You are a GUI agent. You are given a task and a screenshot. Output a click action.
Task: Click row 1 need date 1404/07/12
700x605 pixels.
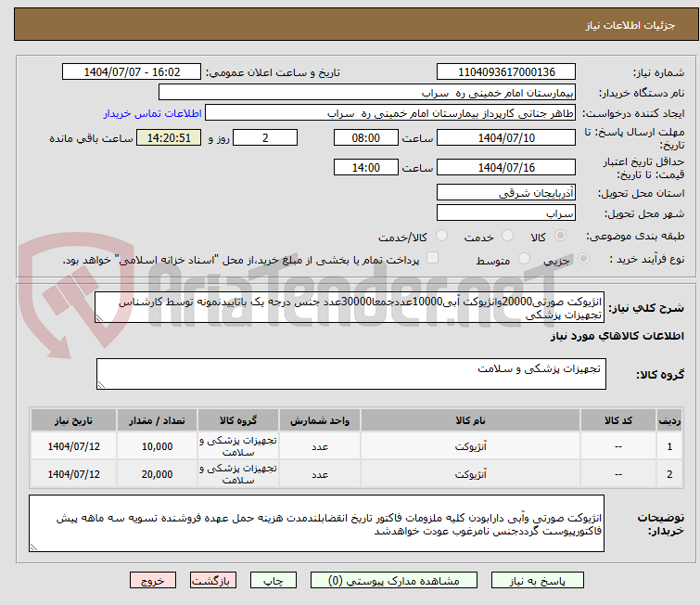[x=73, y=446]
